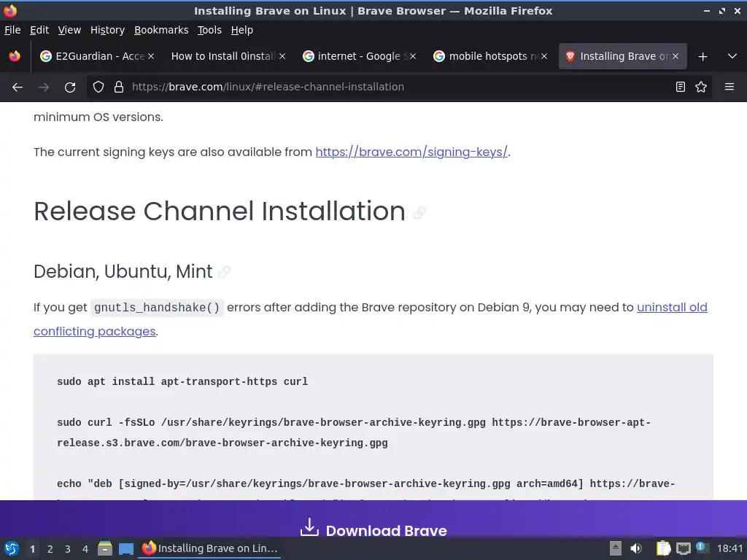Open volume control in tray
Image resolution: width=747 pixels, height=560 pixels.
click(x=635, y=548)
